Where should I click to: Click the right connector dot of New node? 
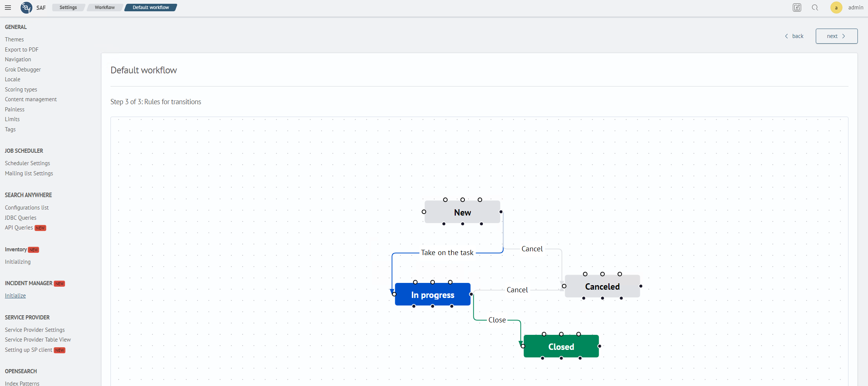(501, 212)
